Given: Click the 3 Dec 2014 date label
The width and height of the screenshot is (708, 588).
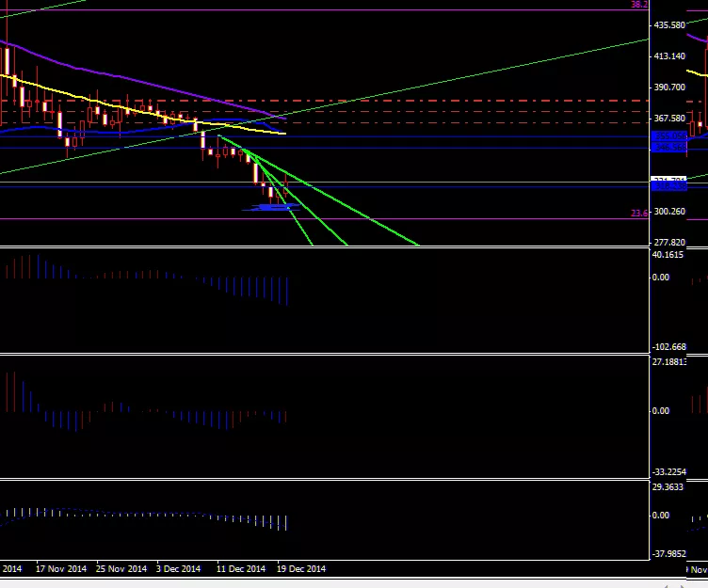Looking at the screenshot, I should (x=178, y=569).
